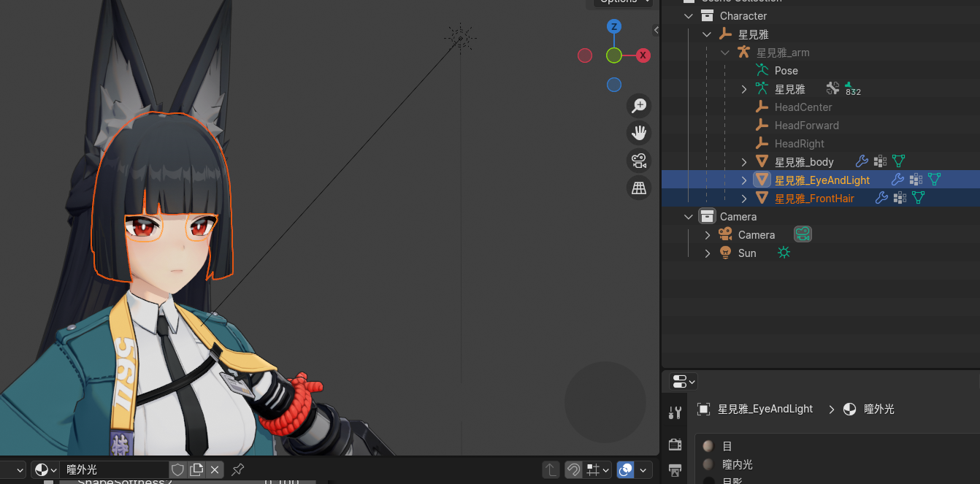Click the modifier wrench icon on 星見雅_body
Viewport: 980px width, 484px height.
click(x=861, y=162)
